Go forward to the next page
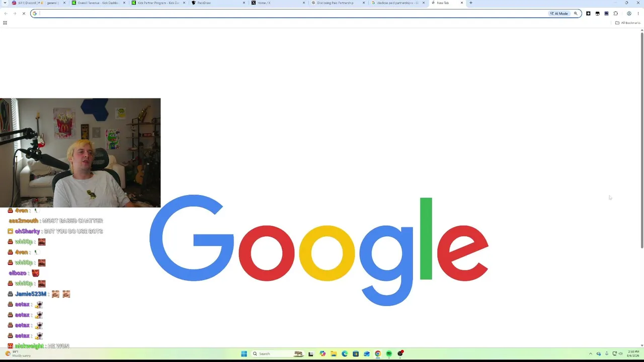The image size is (644, 362). [15, 14]
